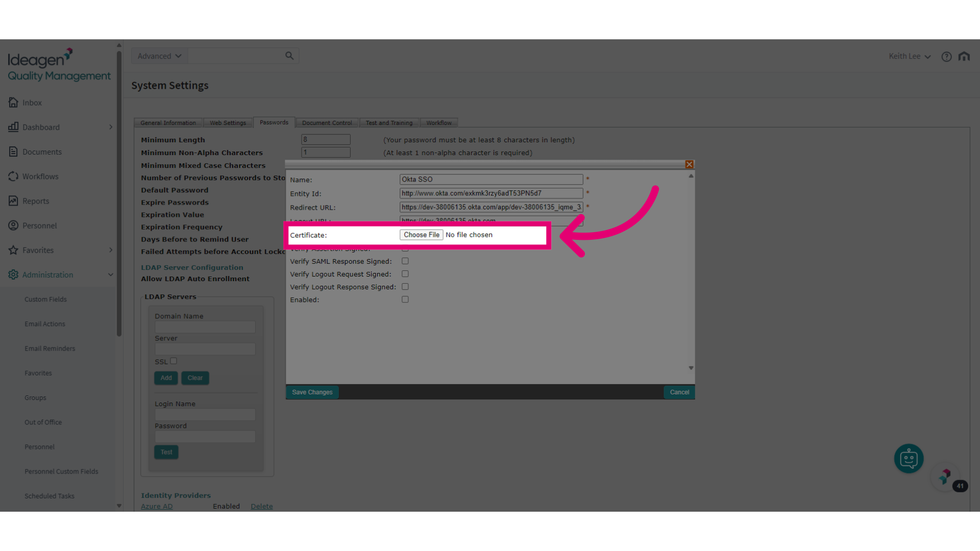Open Out of Office under Administration
This screenshot has width=980, height=551.
[43, 422]
